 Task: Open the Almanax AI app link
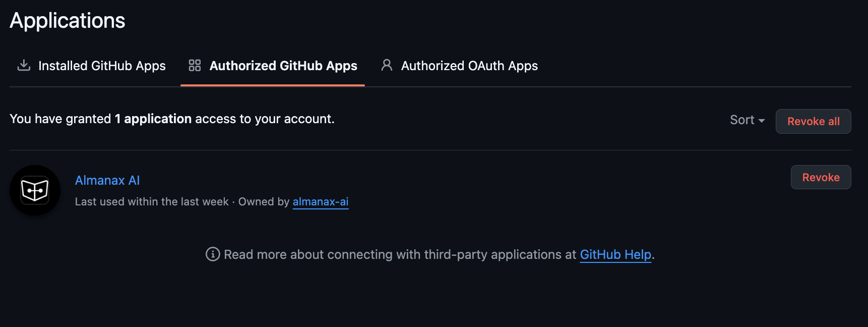pyautogui.click(x=107, y=180)
